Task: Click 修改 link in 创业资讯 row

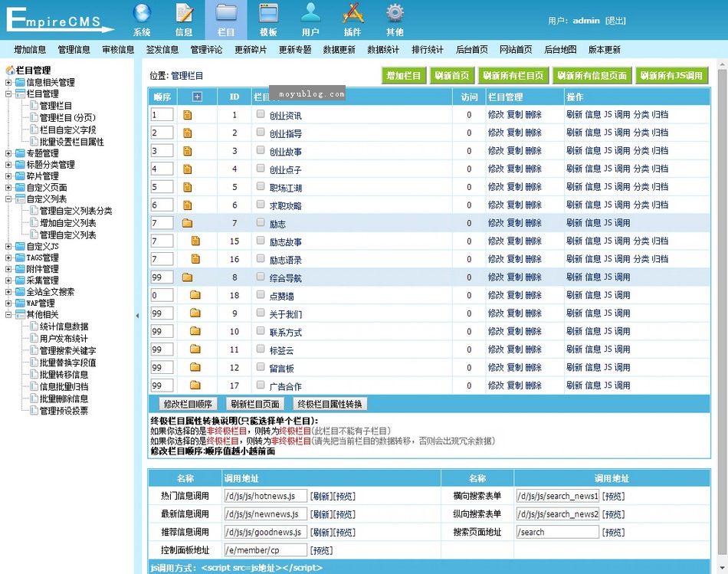Action: click(496, 115)
